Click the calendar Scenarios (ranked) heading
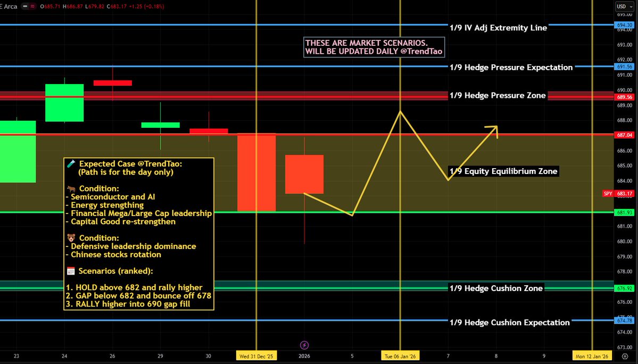 (x=110, y=271)
